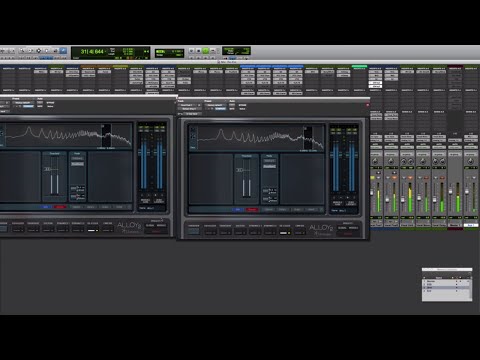This screenshot has width=480, height=360.
Task: Open the Limiter module in left Alloy 2 window
Action: click(107, 228)
